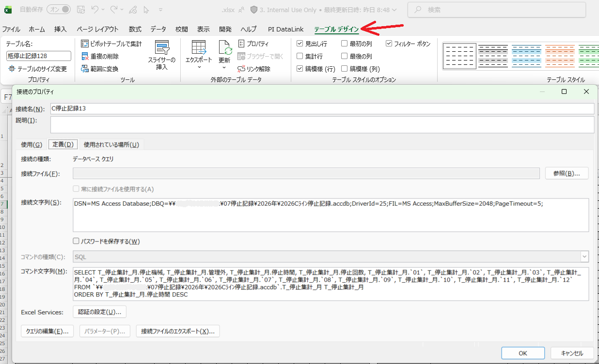
Task: Switch to the 使用(G) dialog tab
Action: pos(32,144)
